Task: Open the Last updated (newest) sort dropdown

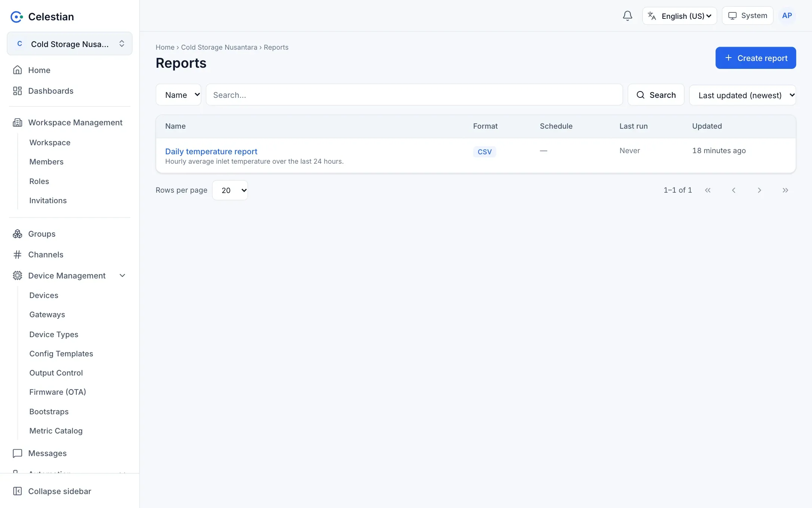Action: point(742,95)
